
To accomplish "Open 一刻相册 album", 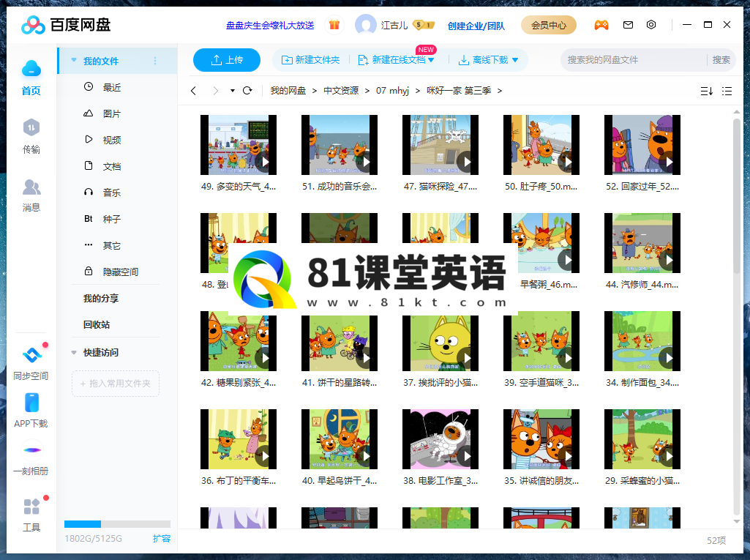I will (x=31, y=458).
